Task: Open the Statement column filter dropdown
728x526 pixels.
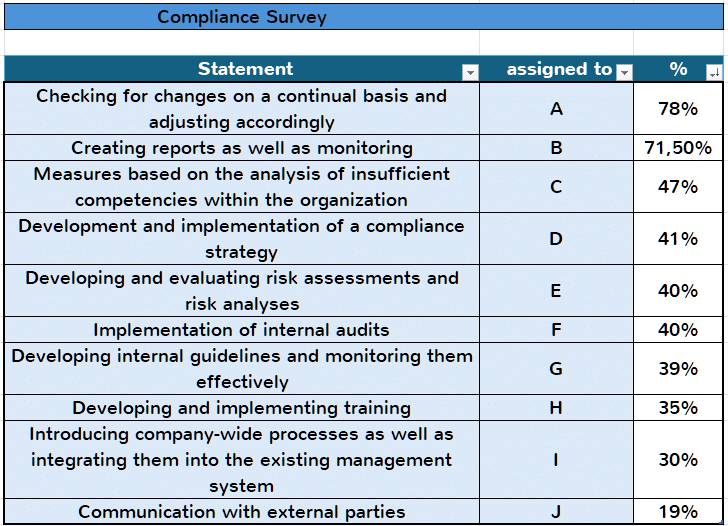Action: pyautogui.click(x=470, y=72)
